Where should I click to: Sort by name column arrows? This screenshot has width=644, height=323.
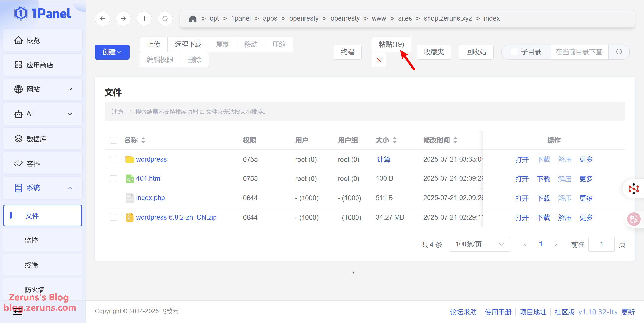point(143,140)
